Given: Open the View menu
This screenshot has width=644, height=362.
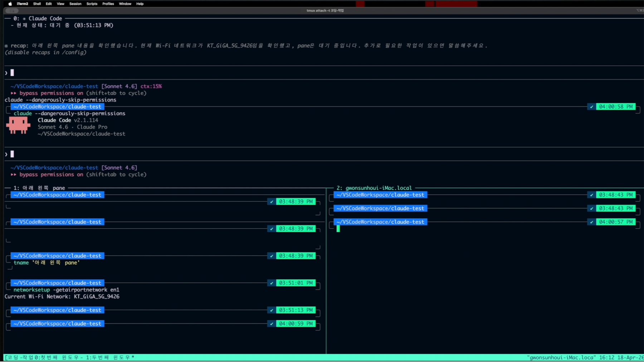Looking at the screenshot, I should coord(60,4).
